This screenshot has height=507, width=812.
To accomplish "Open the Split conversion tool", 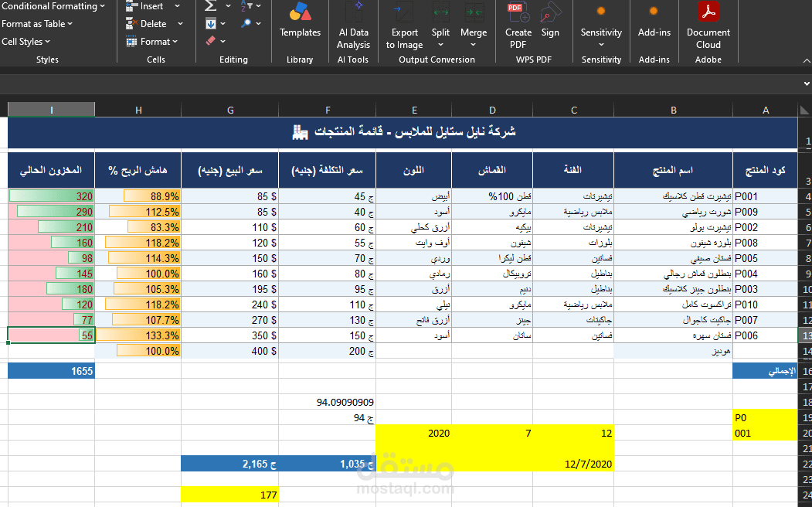I will (x=440, y=12).
